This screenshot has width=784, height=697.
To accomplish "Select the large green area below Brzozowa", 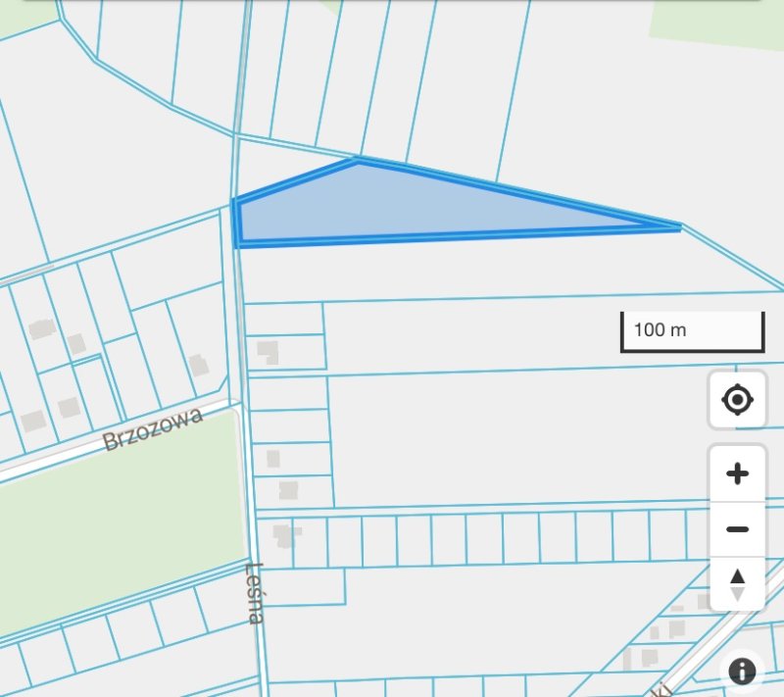I will [x=118, y=520].
